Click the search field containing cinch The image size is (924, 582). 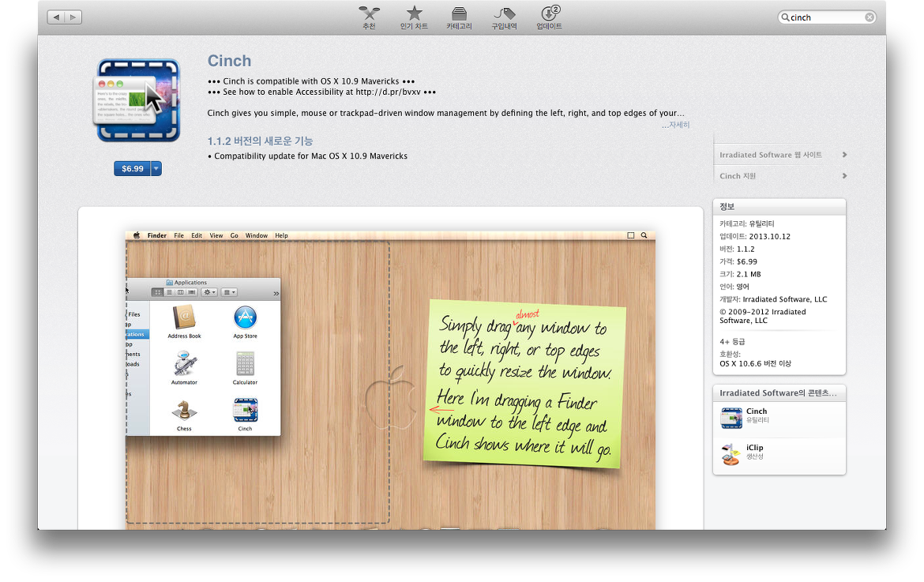827,17
